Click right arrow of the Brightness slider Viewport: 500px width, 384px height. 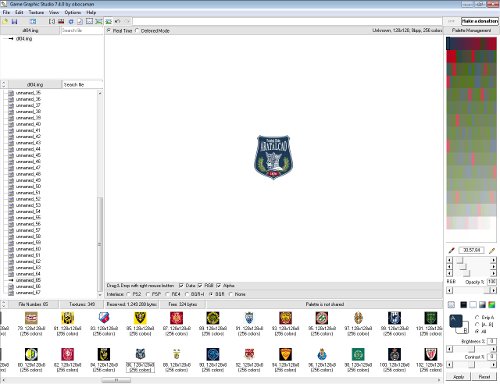[493, 349]
